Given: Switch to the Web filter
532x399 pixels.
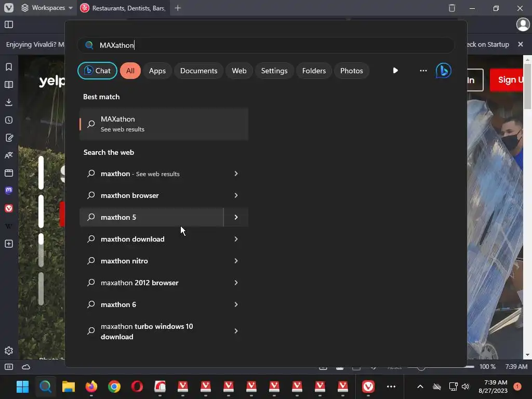Looking at the screenshot, I should (x=239, y=71).
